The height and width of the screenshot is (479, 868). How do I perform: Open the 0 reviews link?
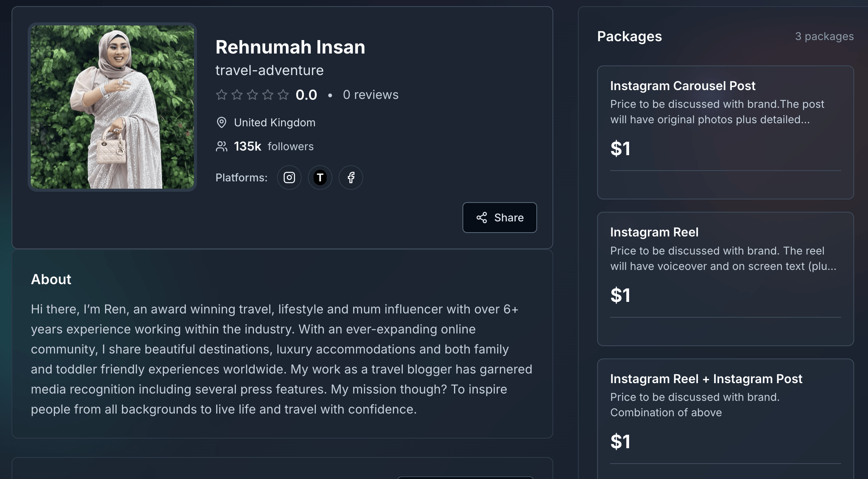(371, 95)
